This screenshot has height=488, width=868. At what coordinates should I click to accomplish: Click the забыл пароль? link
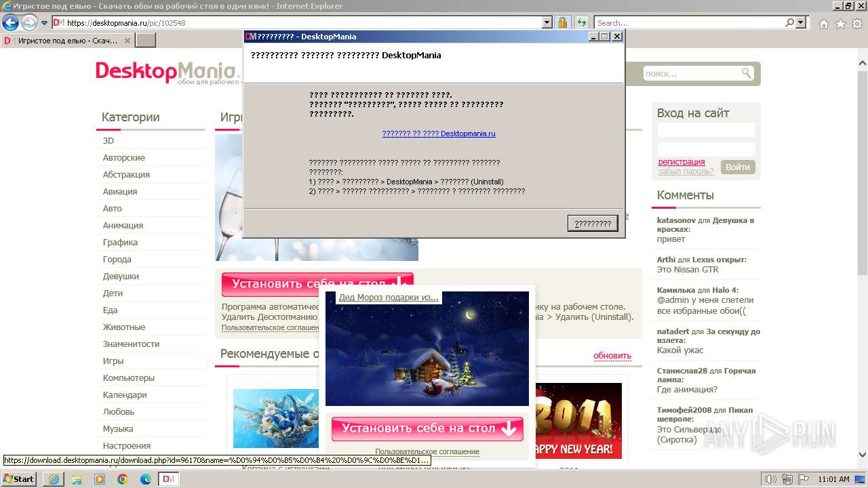coord(686,171)
